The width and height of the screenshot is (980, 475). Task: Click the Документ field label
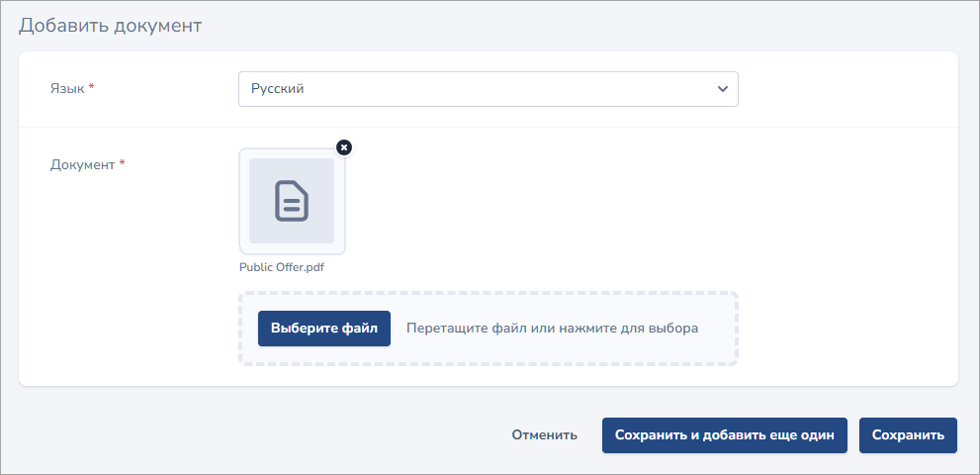pyautogui.click(x=82, y=165)
